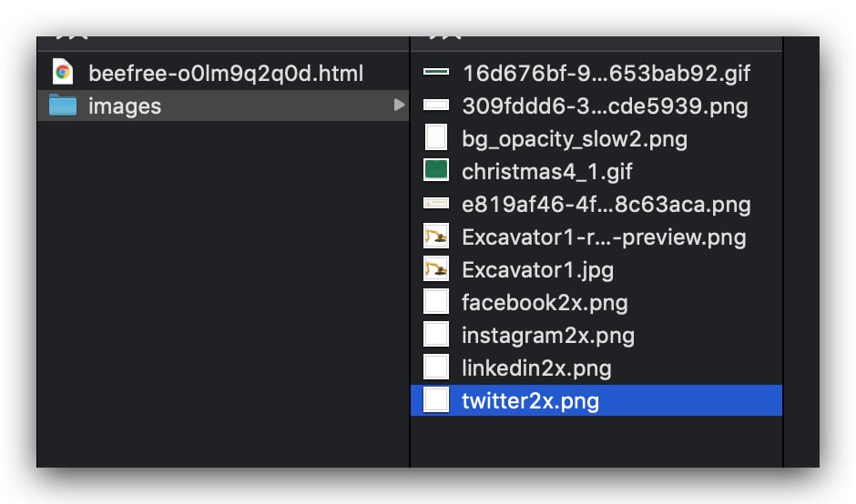The image size is (856, 504).
Task: Click the Excavator1.jpg thumbnail icon
Action: pyautogui.click(x=436, y=269)
